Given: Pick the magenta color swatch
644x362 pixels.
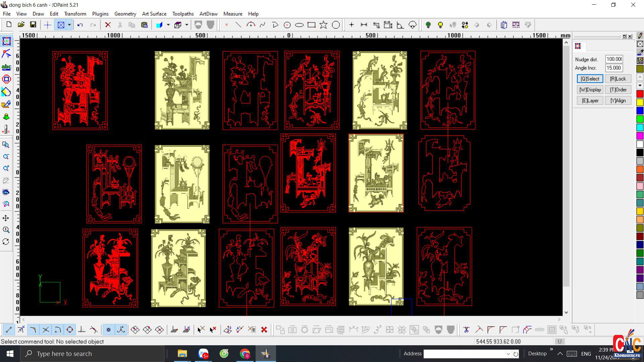Looking at the screenshot, I should click(640, 135).
